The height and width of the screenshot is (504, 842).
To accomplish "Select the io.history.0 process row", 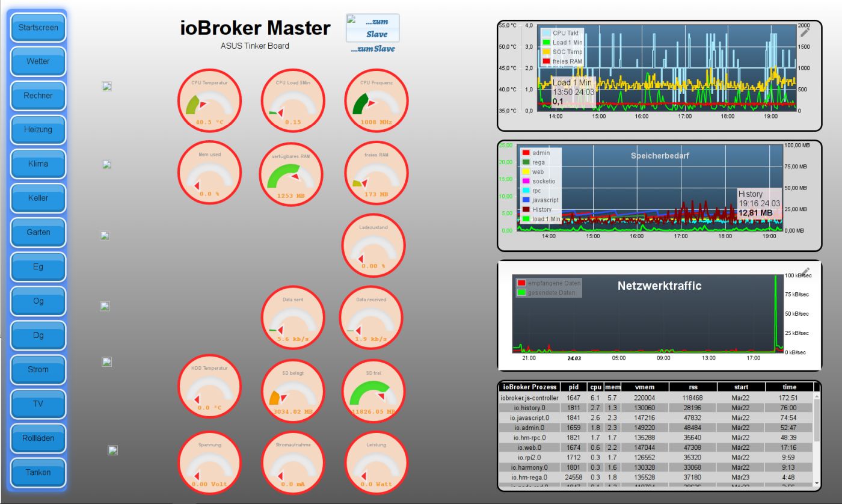I will coord(656,408).
